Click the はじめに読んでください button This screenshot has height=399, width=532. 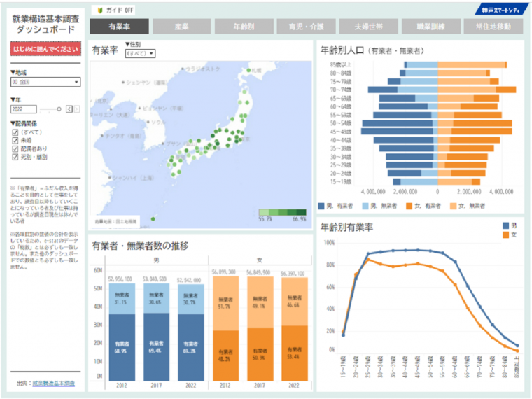pos(45,50)
